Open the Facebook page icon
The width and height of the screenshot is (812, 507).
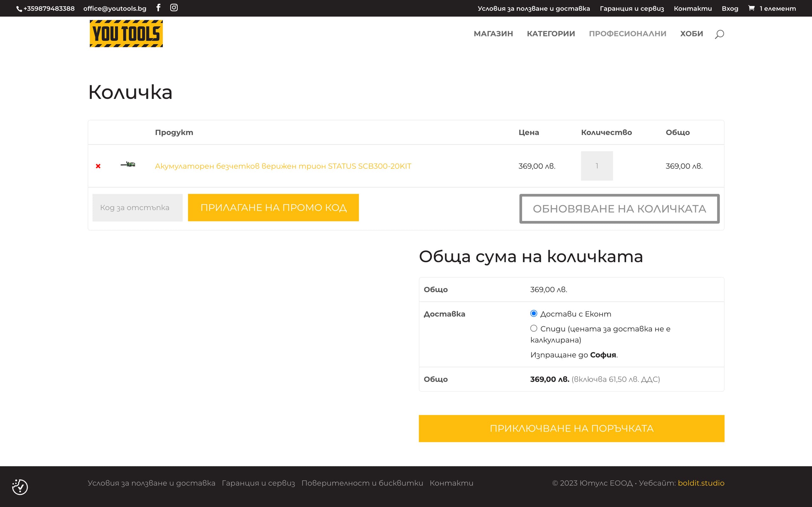tap(159, 8)
